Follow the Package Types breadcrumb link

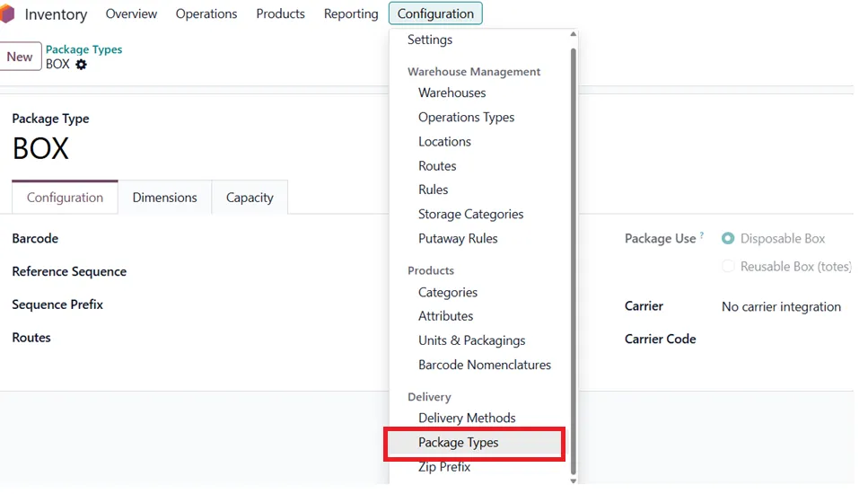[84, 49]
